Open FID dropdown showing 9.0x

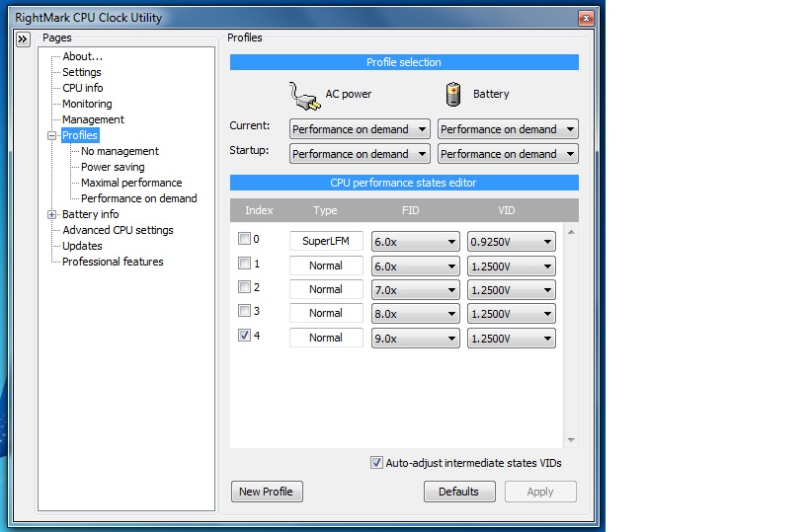coord(415,339)
